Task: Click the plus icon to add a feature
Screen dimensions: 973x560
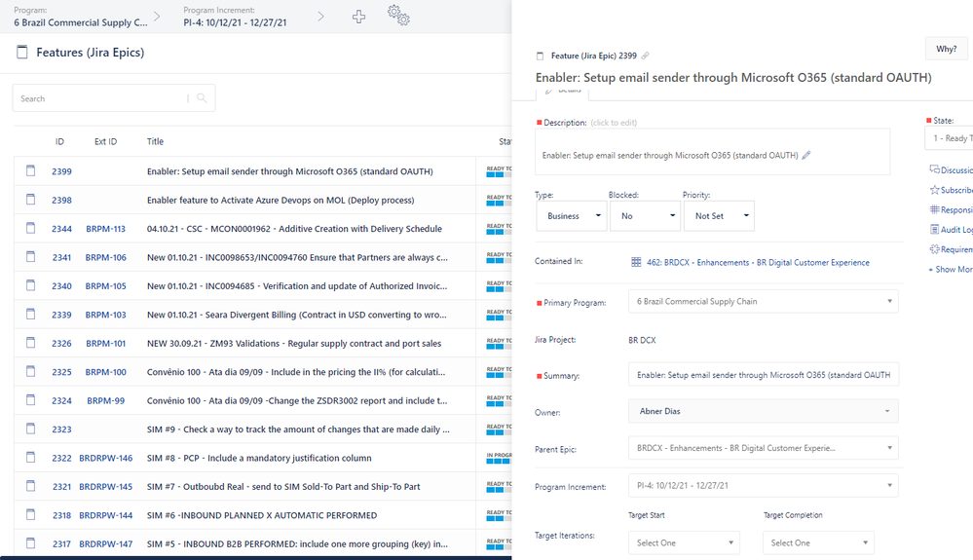Action: pyautogui.click(x=358, y=17)
